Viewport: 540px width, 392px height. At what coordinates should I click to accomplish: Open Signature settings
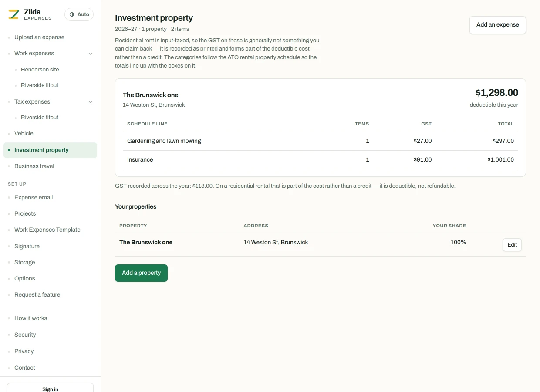(27, 246)
